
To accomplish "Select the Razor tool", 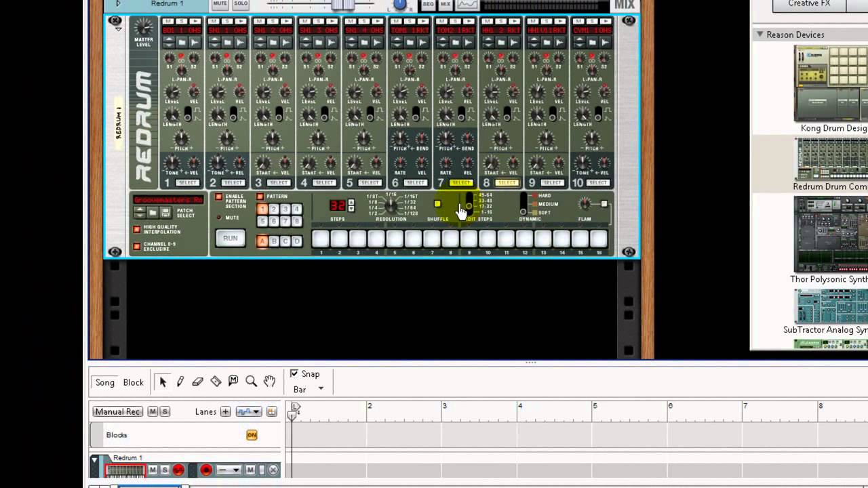I will pyautogui.click(x=216, y=382).
